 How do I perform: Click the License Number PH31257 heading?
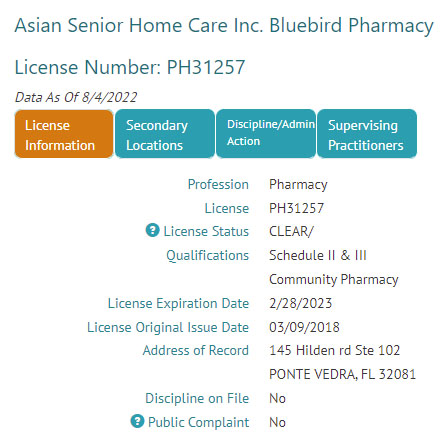click(x=130, y=67)
